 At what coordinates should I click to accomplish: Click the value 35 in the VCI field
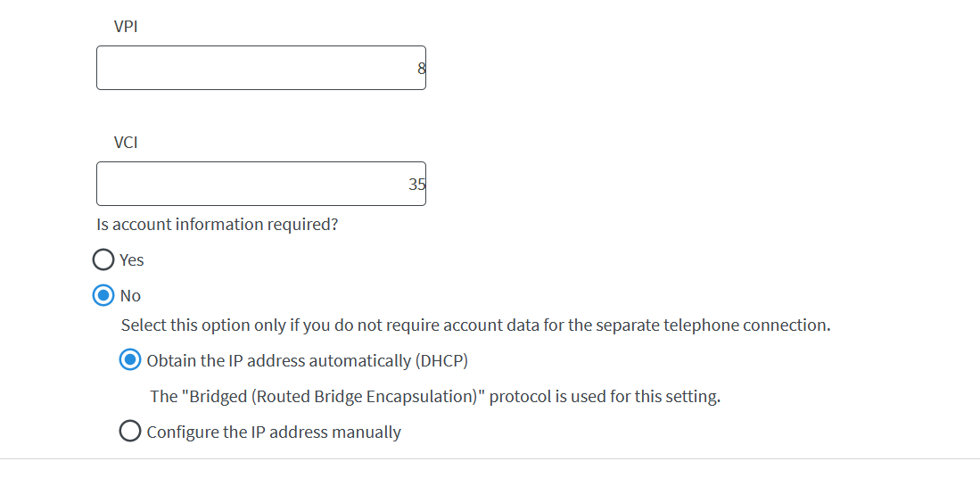(x=416, y=185)
